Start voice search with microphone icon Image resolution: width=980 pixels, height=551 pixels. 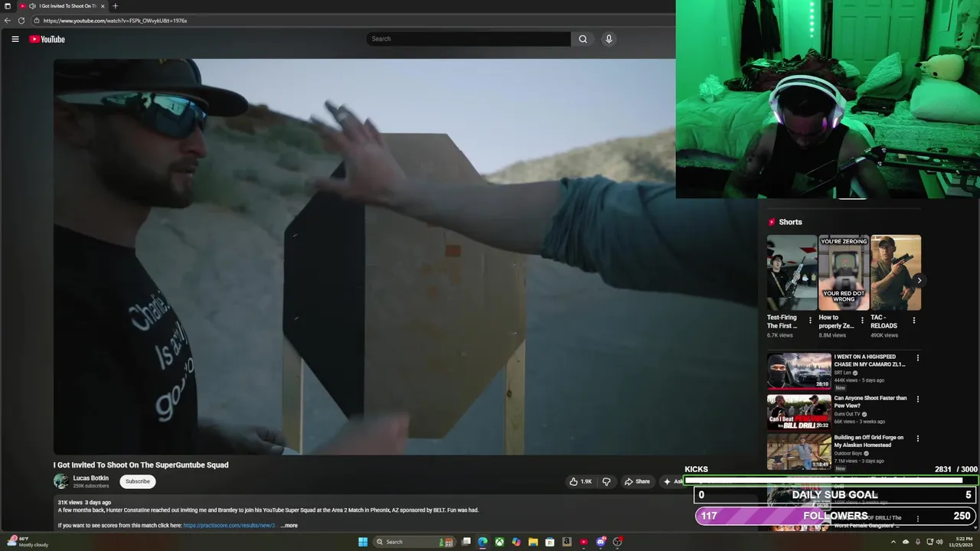pos(609,39)
